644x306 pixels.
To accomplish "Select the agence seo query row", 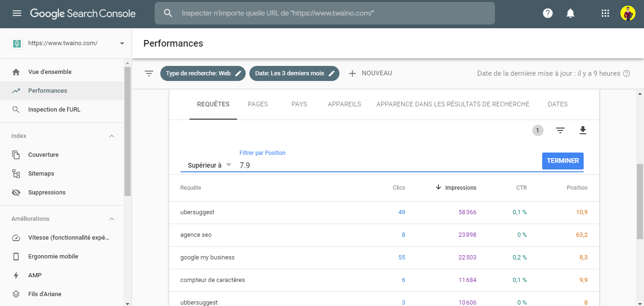I will tap(384, 235).
